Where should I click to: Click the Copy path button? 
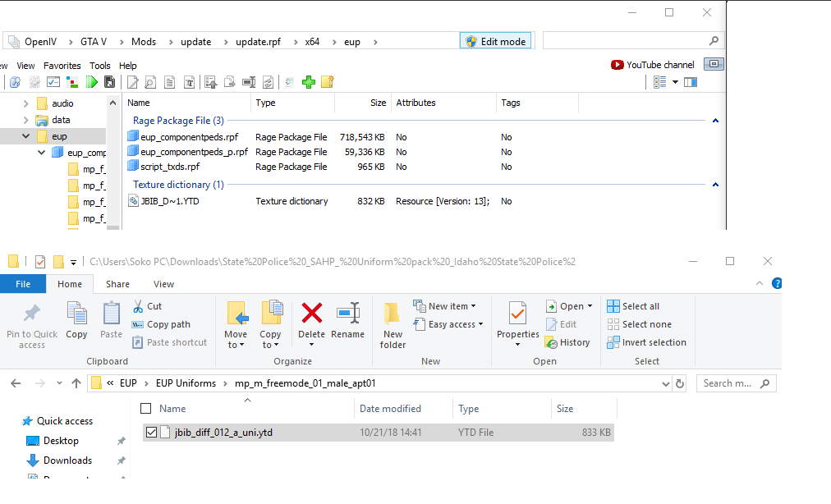coord(161,324)
